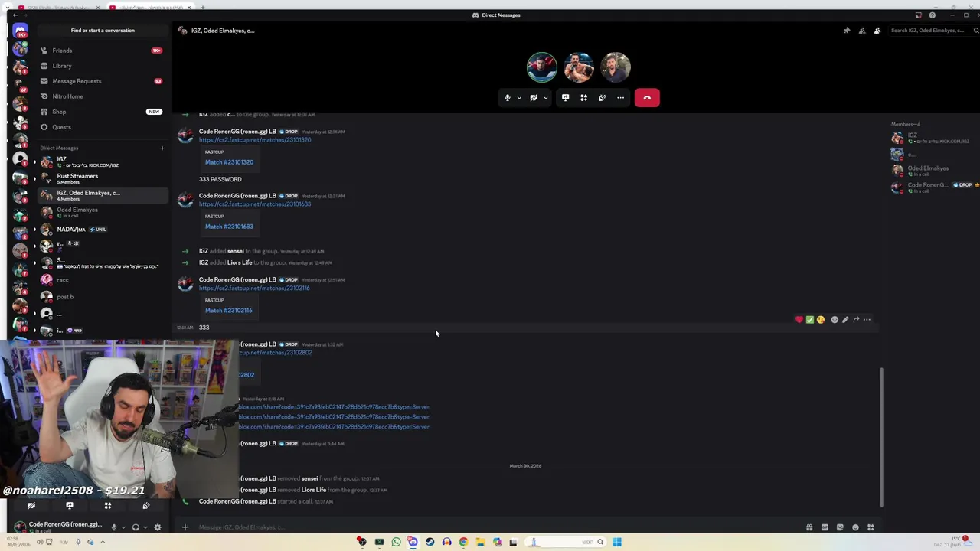Open the post b direct message
This screenshot has height=551, width=980.
(x=102, y=297)
